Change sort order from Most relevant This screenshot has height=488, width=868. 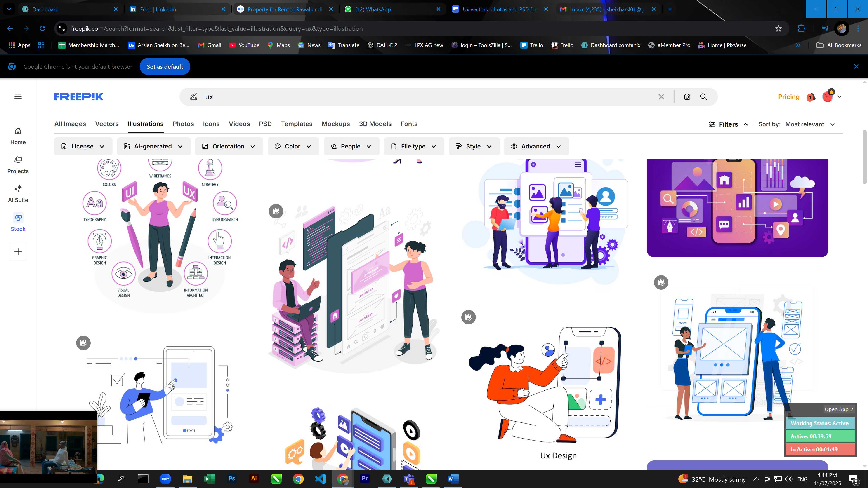[x=810, y=124]
